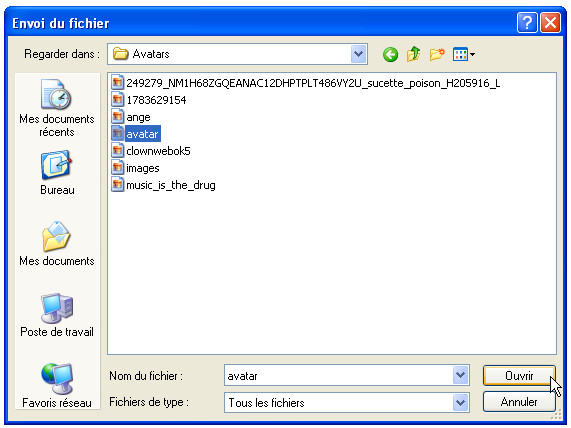
Task: Go up one folder level
Action: point(413,54)
